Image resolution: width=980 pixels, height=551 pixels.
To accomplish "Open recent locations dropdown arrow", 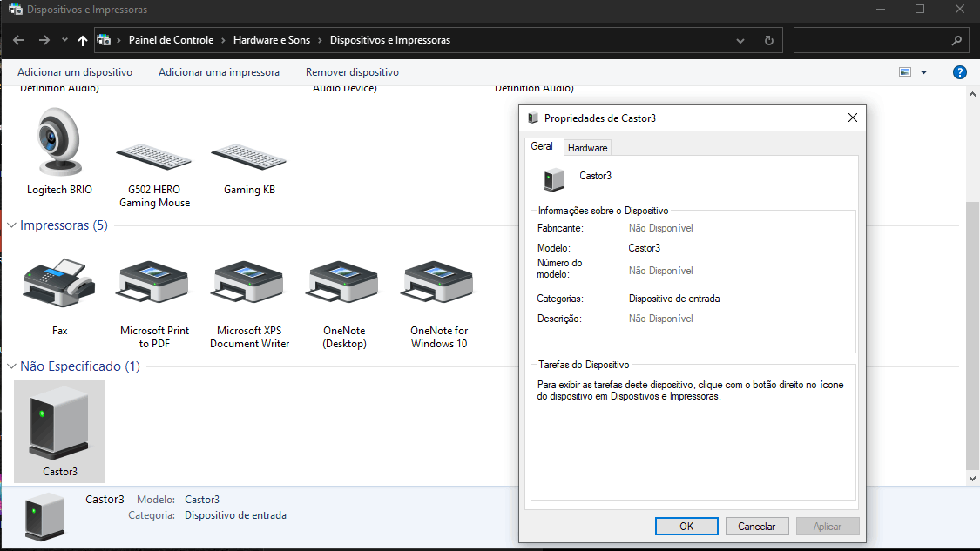I will (64, 40).
